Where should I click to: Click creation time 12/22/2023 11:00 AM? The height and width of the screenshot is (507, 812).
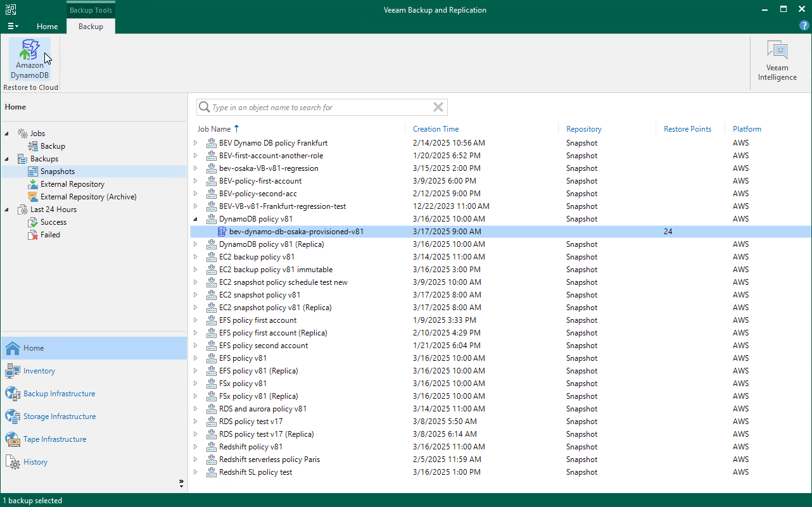pos(451,206)
